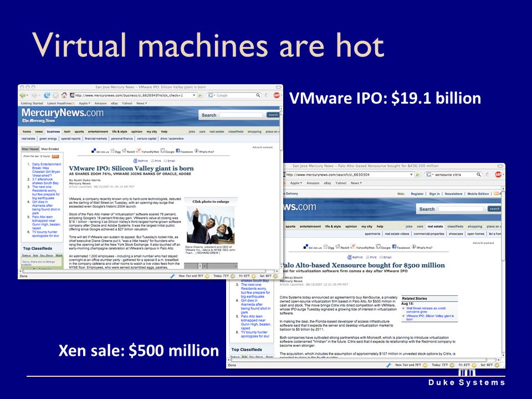Open related story 'Wall Street retreats as credit concerns grow'

(x=426, y=310)
